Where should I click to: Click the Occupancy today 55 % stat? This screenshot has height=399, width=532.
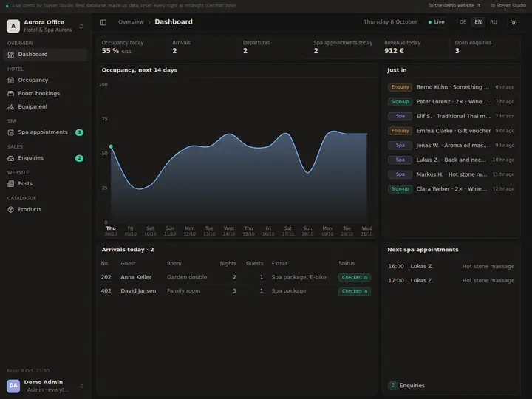(x=132, y=47)
